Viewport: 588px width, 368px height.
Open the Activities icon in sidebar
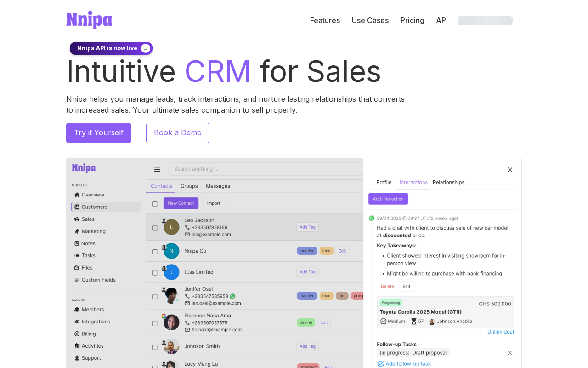(77, 346)
